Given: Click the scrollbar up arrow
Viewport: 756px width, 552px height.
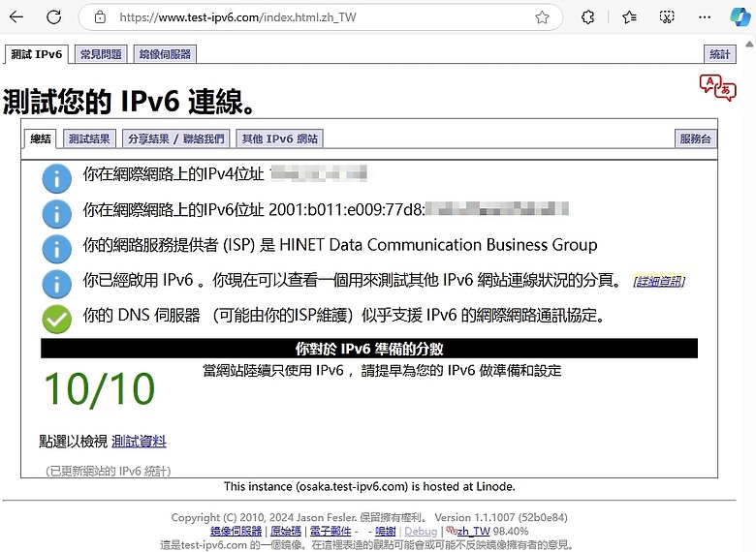Looking at the screenshot, I should tap(750, 45).
